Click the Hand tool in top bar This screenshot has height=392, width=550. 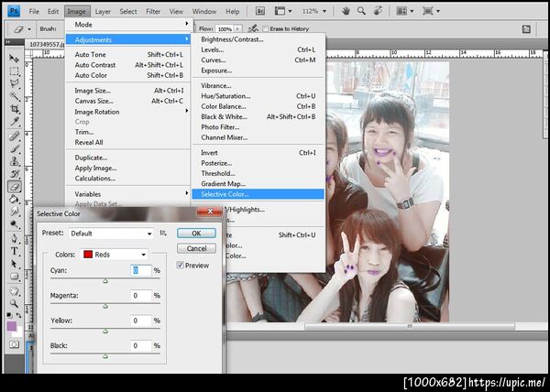346,12
